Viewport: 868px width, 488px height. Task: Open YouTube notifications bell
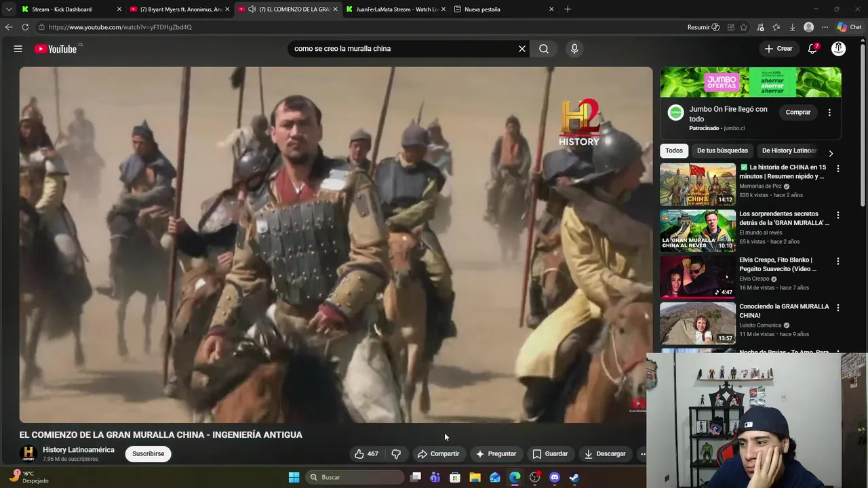click(812, 49)
